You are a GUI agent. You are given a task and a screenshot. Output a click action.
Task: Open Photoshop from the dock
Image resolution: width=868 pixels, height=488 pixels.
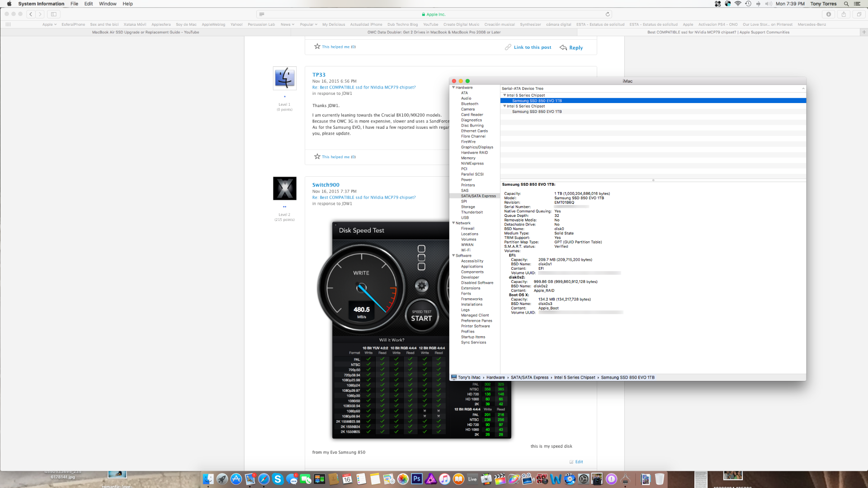(417, 479)
